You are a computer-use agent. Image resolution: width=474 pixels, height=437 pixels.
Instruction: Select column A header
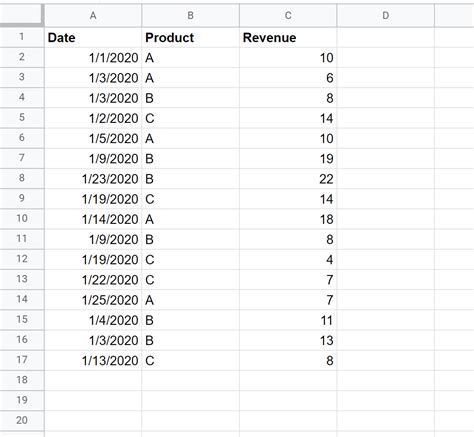pos(93,15)
